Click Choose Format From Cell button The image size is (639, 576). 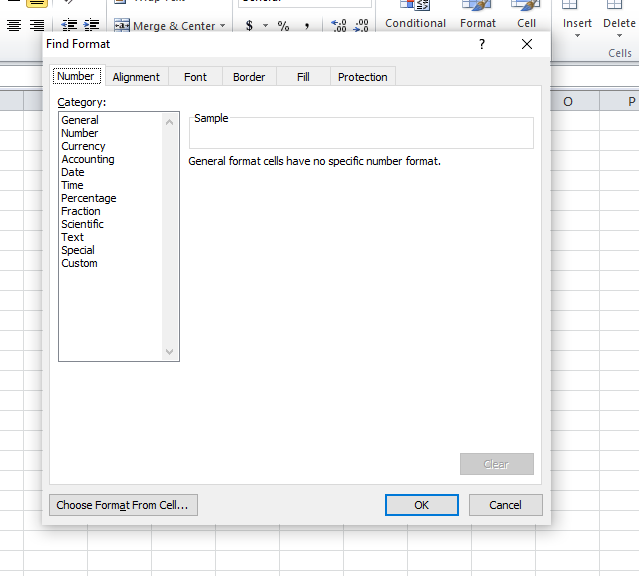123,505
